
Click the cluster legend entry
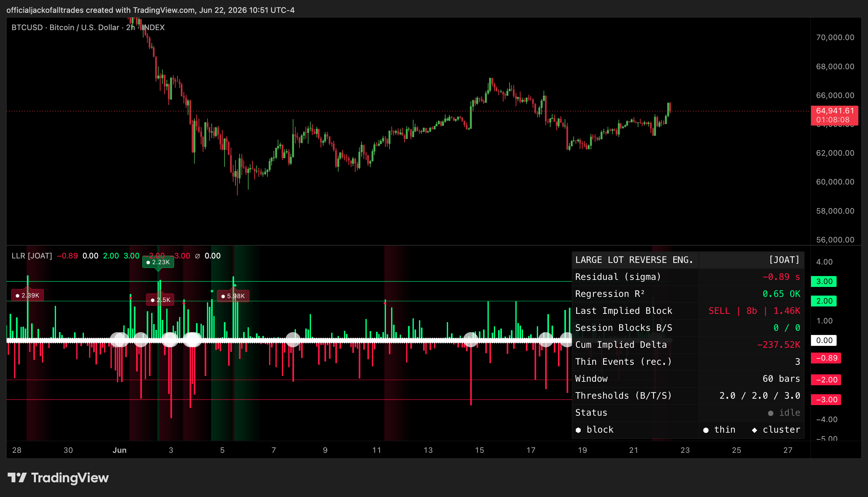(x=776, y=429)
